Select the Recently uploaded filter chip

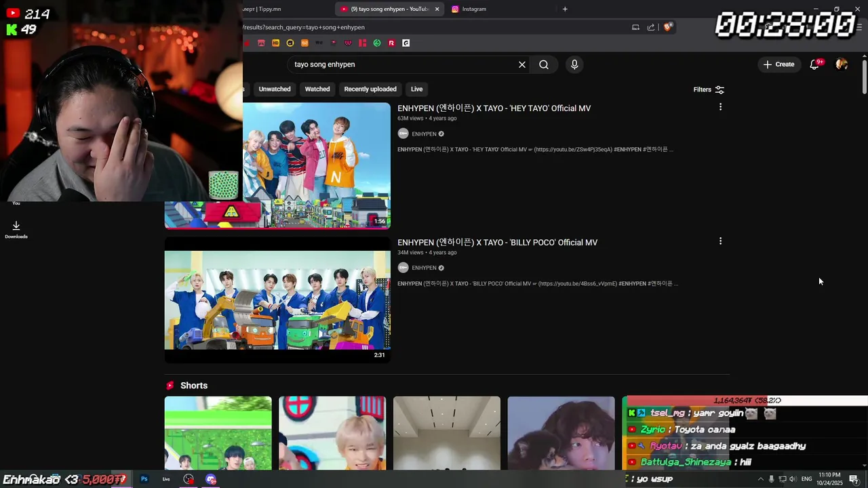pos(370,89)
